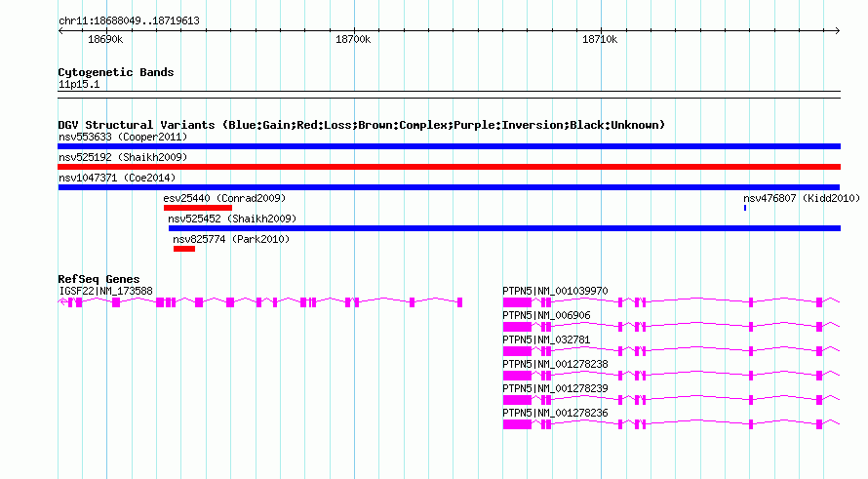This screenshot has width=868, height=479.
Task: Click large first exon of PTPN5 NM_006906
Action: (517, 327)
